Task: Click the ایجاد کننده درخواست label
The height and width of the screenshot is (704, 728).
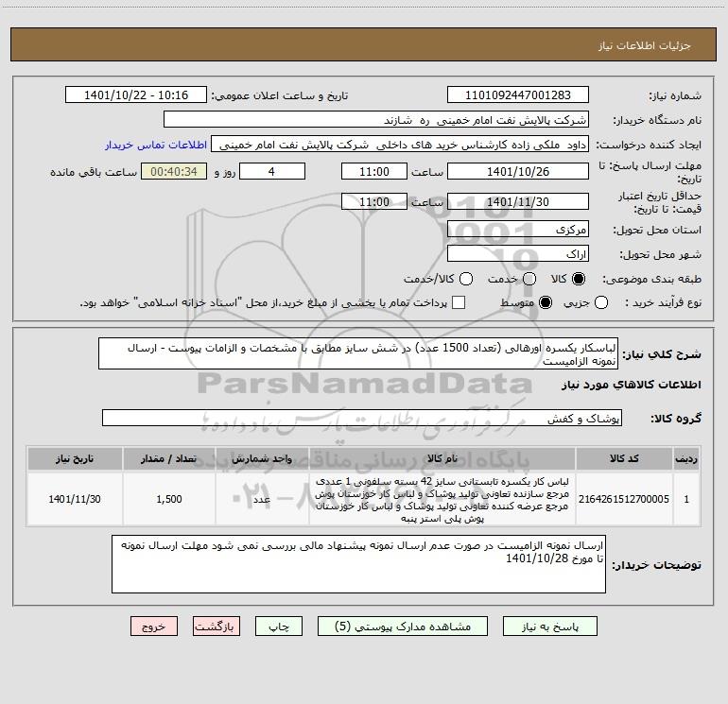Action: point(649,145)
